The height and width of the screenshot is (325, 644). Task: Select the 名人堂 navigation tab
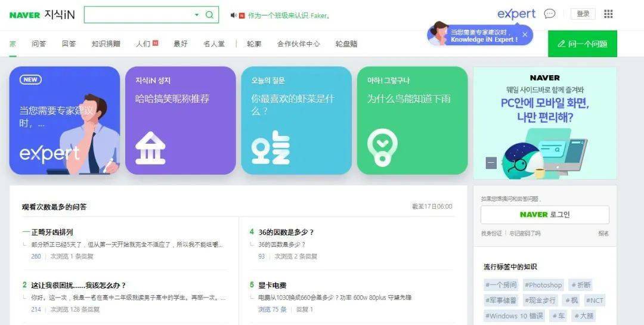coord(214,44)
